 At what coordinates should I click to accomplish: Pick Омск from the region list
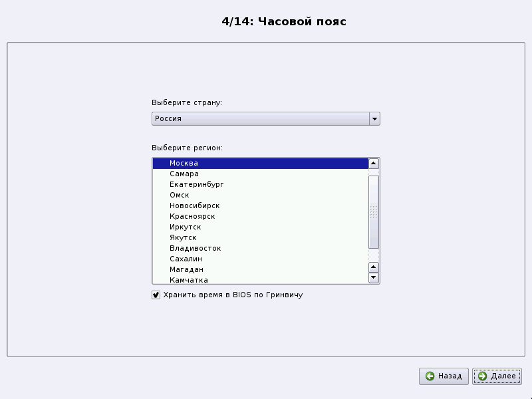point(180,195)
